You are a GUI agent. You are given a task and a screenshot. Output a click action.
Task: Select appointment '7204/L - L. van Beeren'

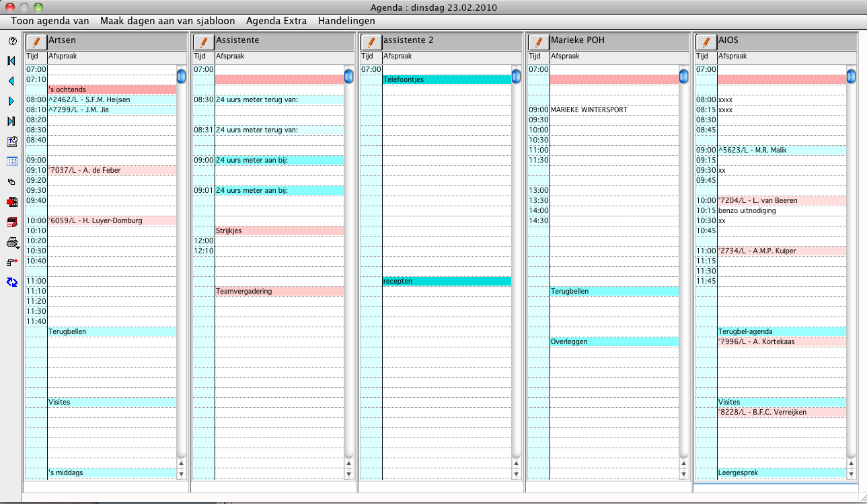tap(782, 200)
